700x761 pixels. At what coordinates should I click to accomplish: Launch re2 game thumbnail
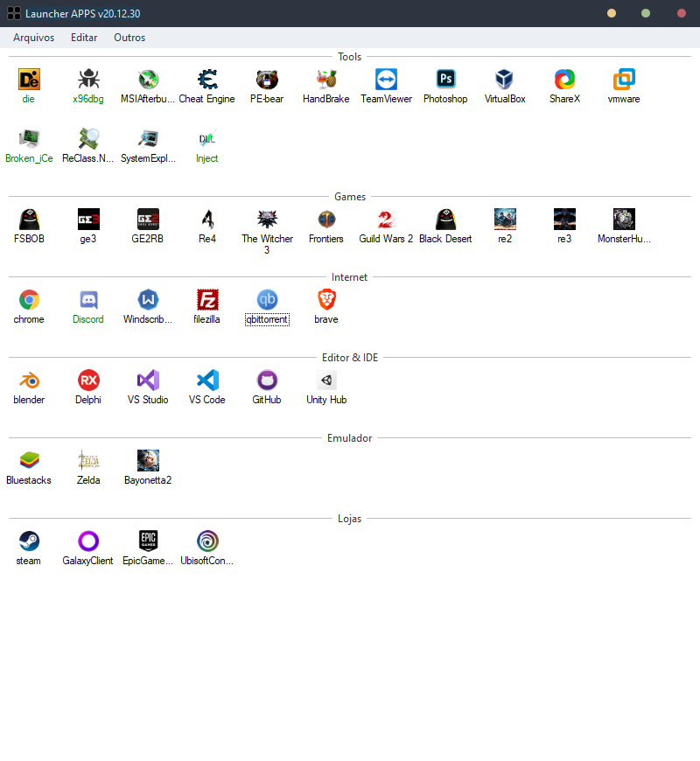tap(505, 219)
